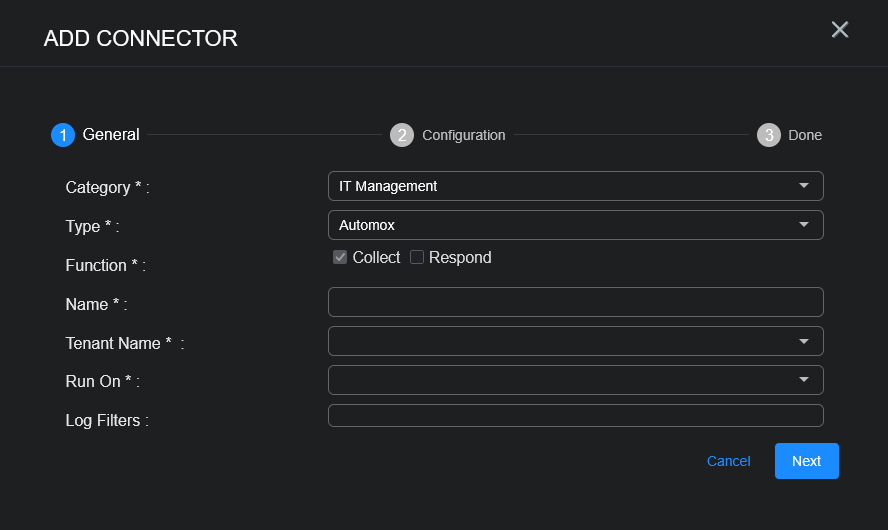Click the step 3 circle icon
The image size is (888, 530).
pyautogui.click(x=769, y=135)
